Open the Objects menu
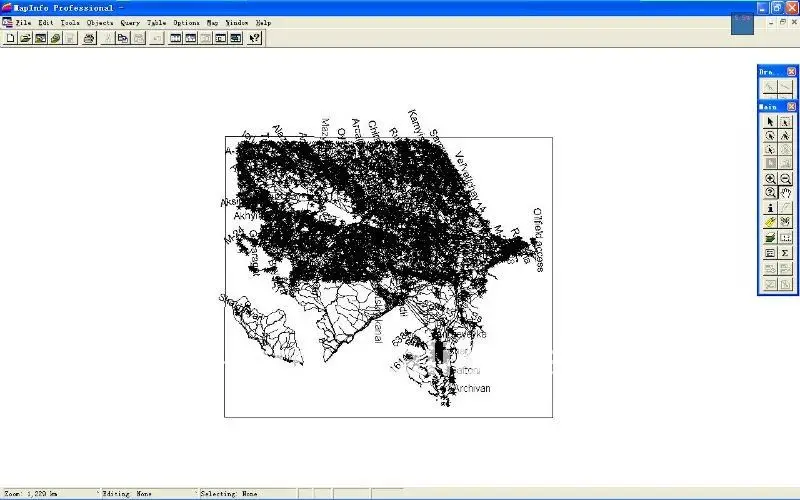The image size is (800, 500). 100,22
